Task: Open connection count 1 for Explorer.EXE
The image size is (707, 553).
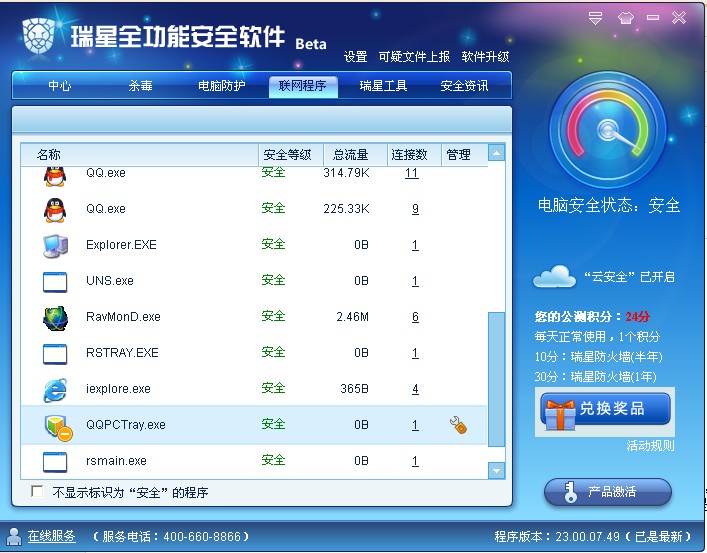Action: pos(415,245)
